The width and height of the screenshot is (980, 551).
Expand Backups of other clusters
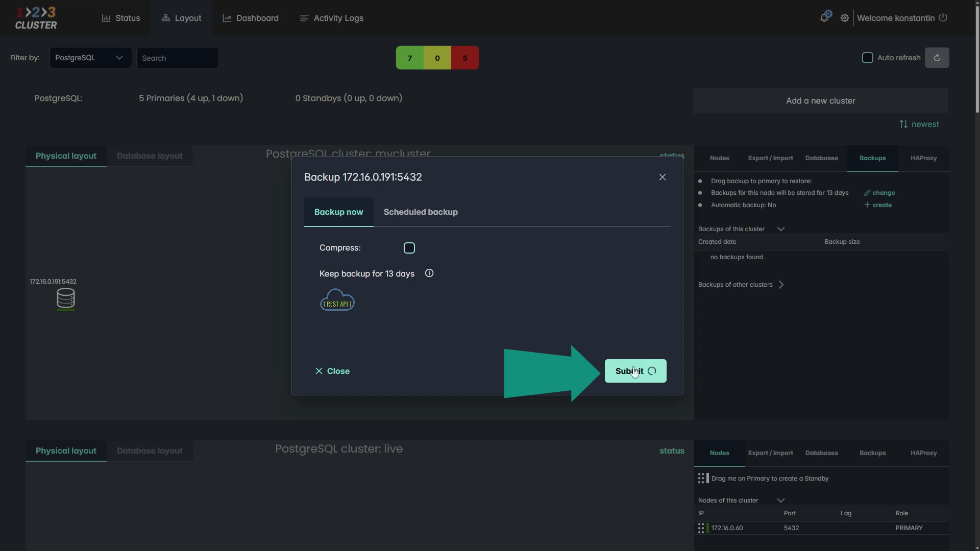click(781, 285)
